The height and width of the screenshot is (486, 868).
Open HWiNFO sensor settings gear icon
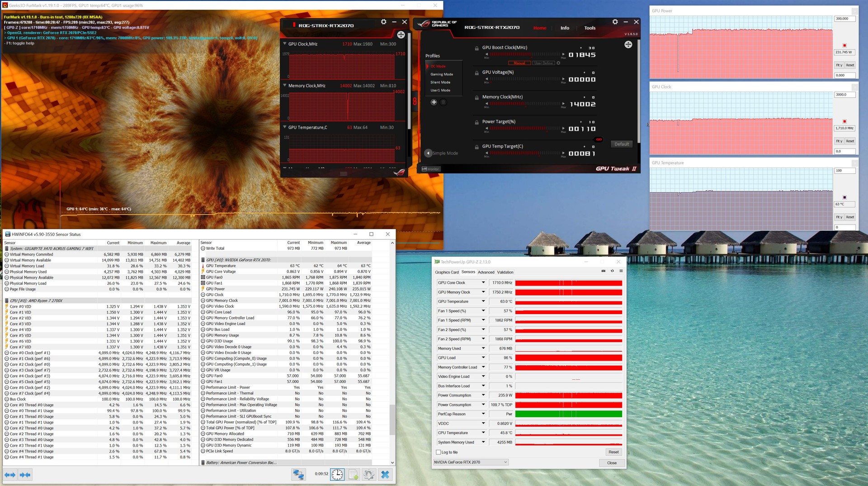[369, 474]
